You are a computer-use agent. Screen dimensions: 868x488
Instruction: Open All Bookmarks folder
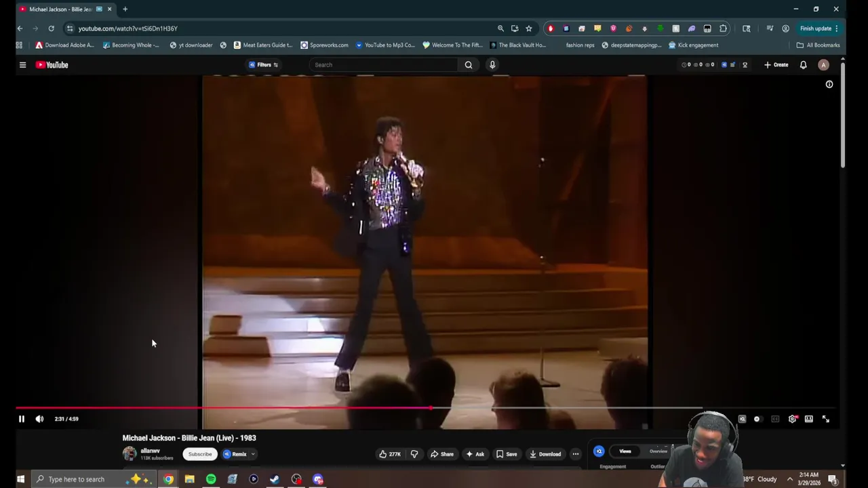click(818, 45)
